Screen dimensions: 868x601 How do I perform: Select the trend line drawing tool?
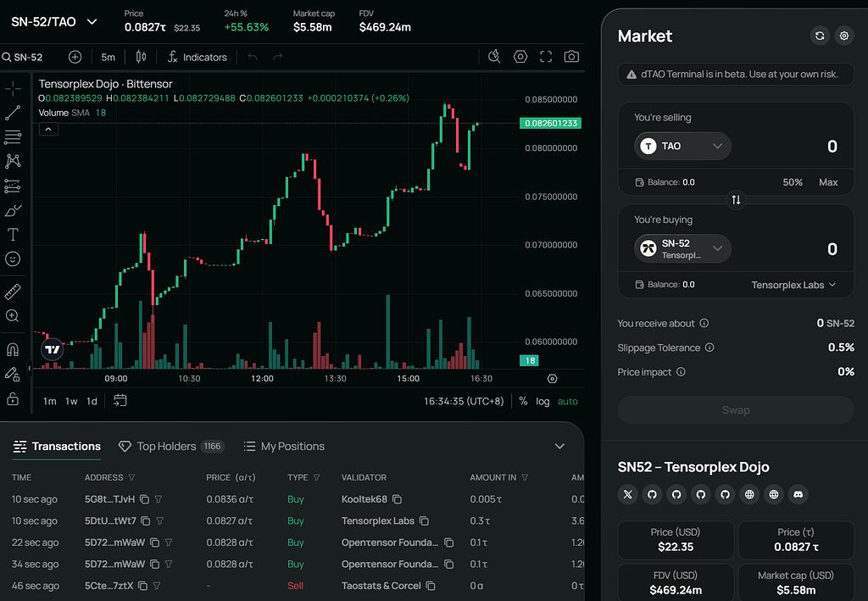click(13, 113)
